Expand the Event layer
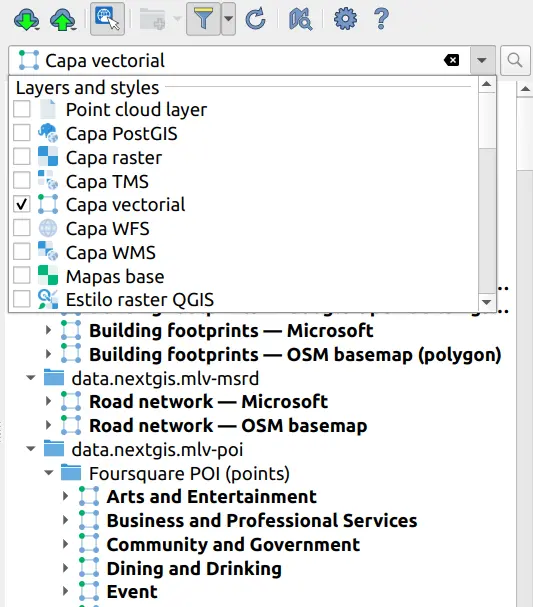The height and width of the screenshot is (607, 533). click(65, 592)
